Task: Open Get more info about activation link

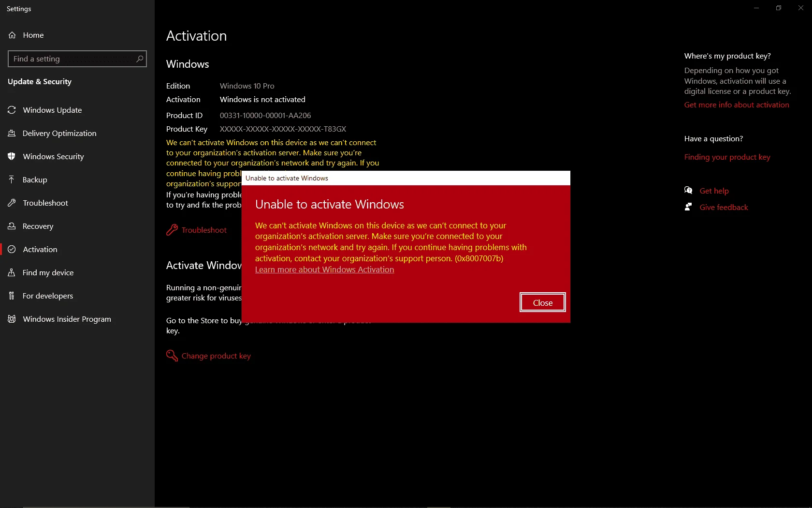Action: coord(737,105)
